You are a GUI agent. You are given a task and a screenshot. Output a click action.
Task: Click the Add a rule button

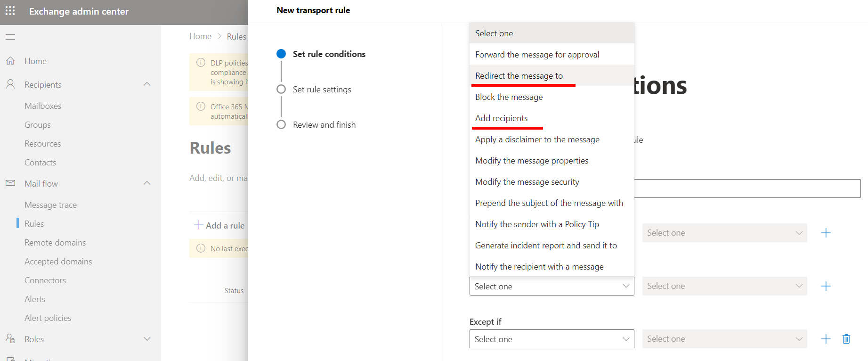219,225
